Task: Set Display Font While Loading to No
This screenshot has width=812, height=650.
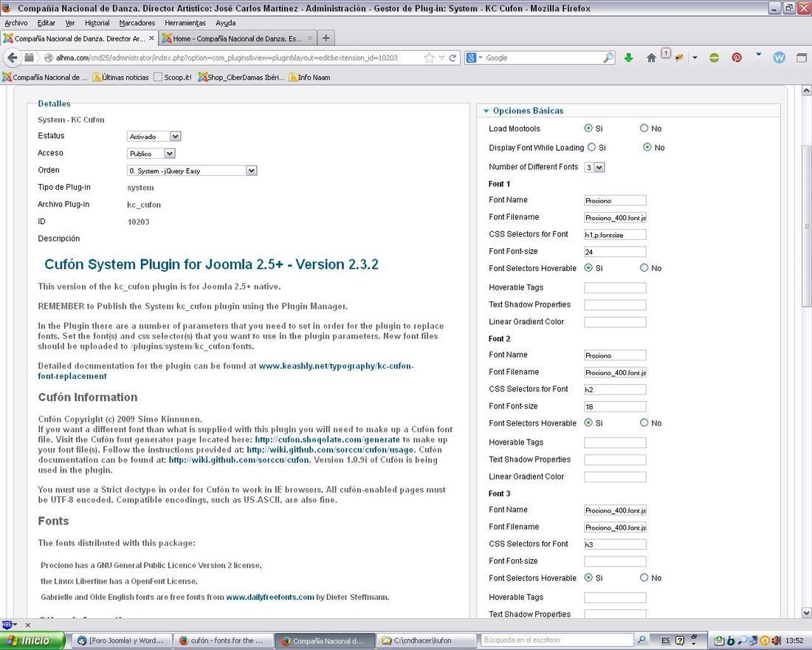Action: 647,147
